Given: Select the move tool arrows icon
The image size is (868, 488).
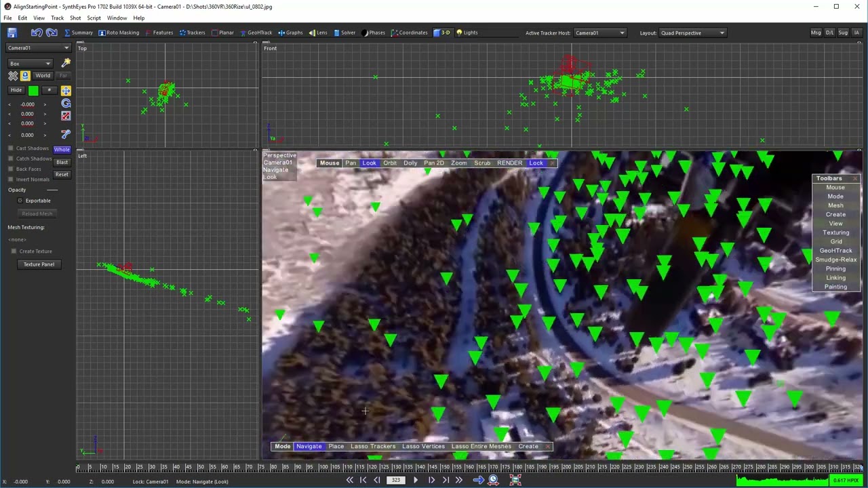Looking at the screenshot, I should pyautogui.click(x=66, y=90).
